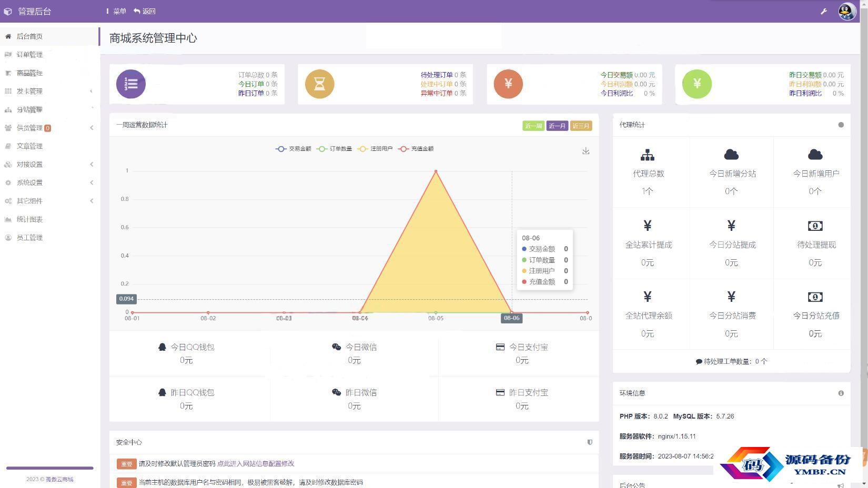This screenshot has height=488, width=868.
Task: Click the 代理统计 gray dot icon
Action: coord(841,125)
